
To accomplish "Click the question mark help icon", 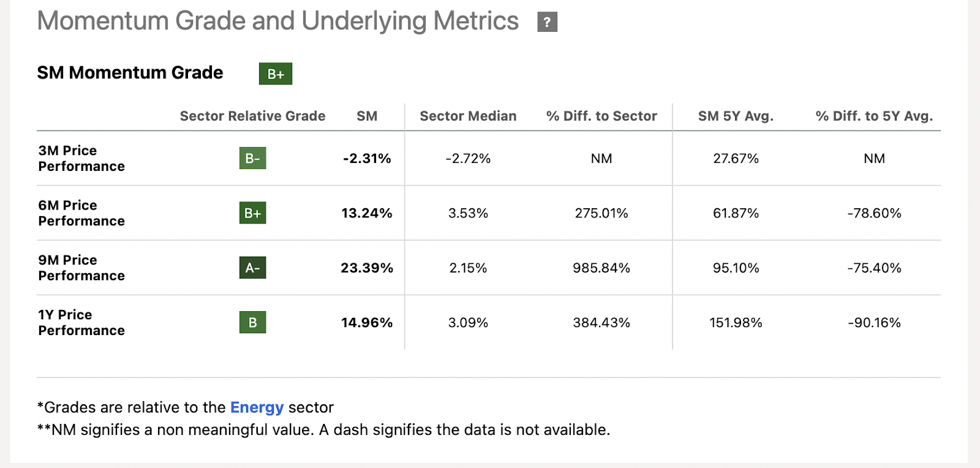I will [x=547, y=22].
